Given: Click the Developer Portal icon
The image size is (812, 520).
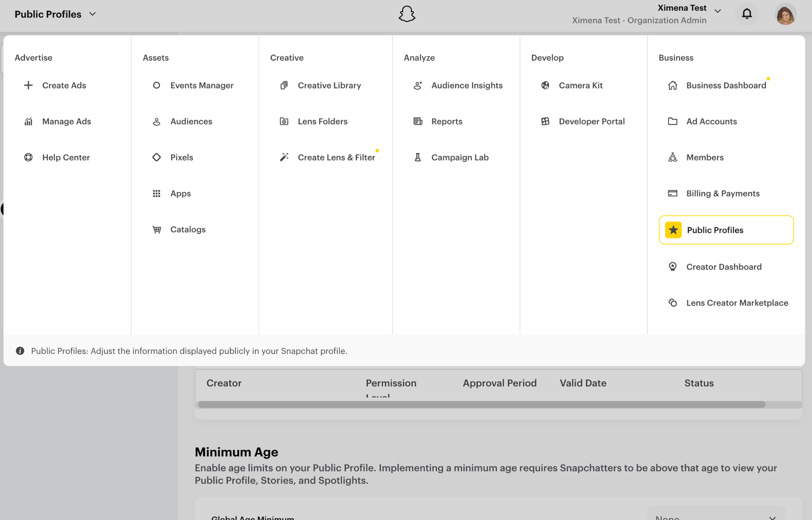Looking at the screenshot, I should click(545, 121).
